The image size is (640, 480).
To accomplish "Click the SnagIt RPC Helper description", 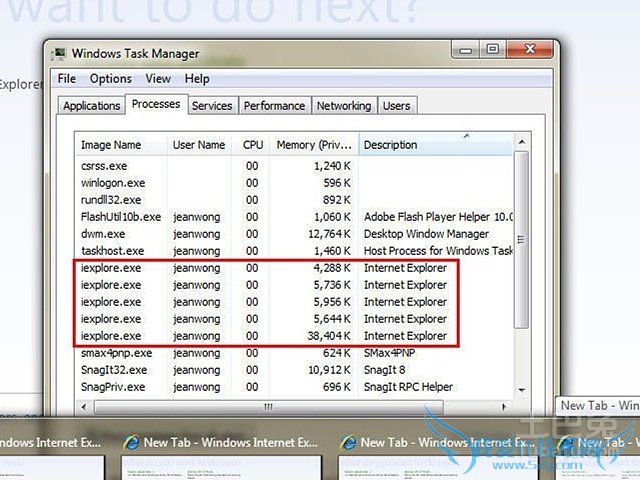I will pos(408,387).
